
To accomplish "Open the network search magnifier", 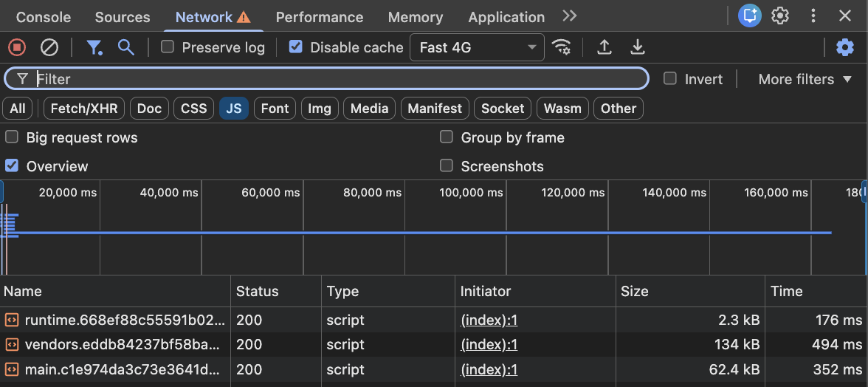I will click(x=126, y=47).
